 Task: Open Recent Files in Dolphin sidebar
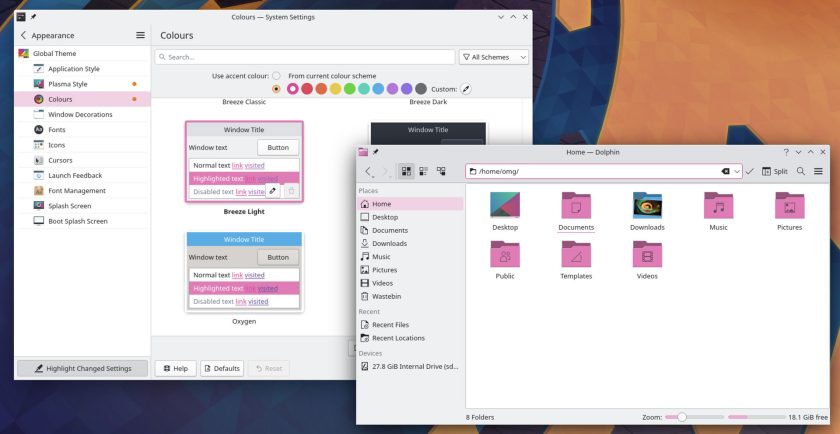(410, 325)
